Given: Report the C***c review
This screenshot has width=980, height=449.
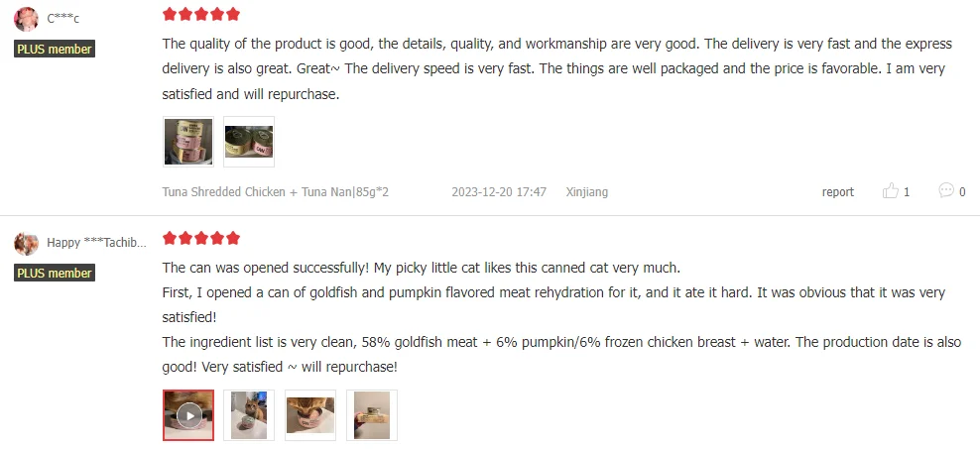Looking at the screenshot, I should point(837,192).
